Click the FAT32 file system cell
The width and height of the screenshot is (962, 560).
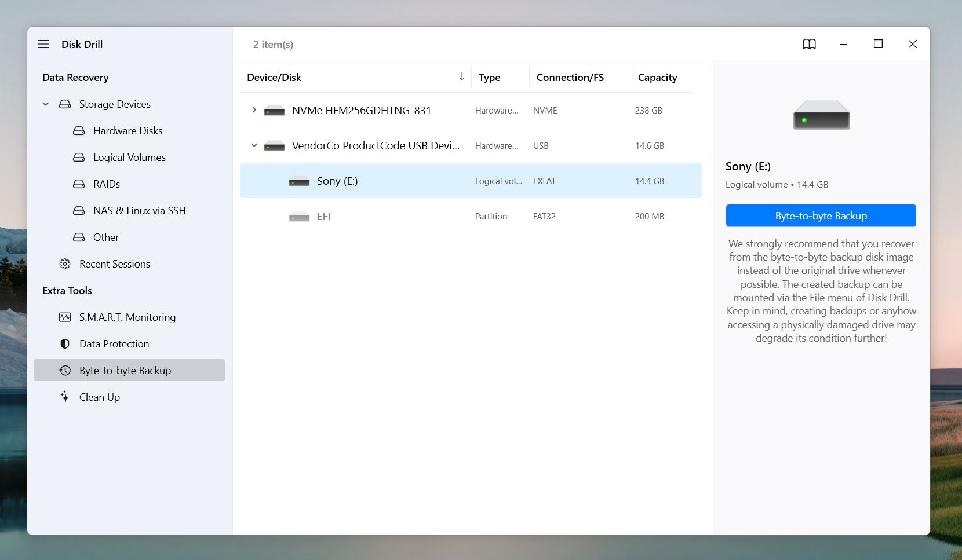click(544, 217)
